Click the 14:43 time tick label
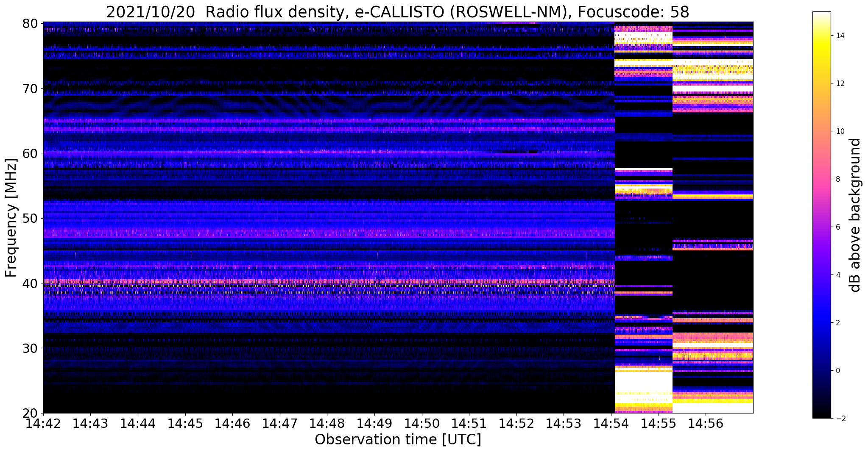 pyautogui.click(x=90, y=423)
